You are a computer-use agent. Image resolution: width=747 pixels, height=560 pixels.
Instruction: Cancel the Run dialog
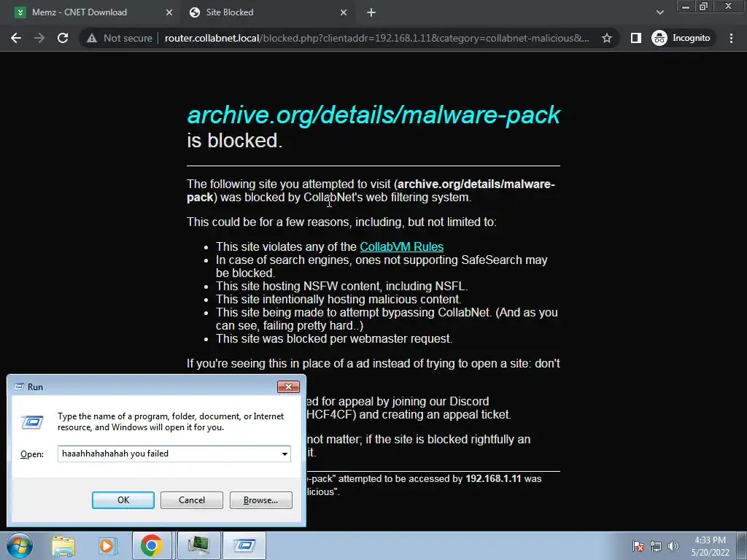(192, 500)
